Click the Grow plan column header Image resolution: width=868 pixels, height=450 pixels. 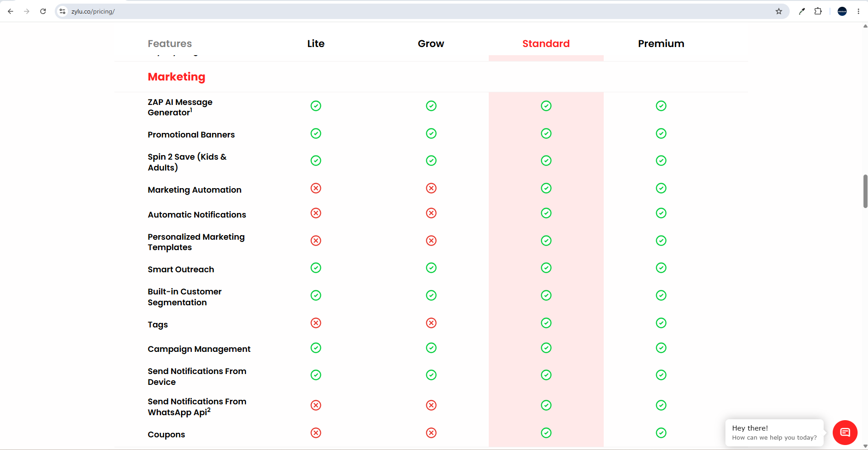[x=431, y=43]
